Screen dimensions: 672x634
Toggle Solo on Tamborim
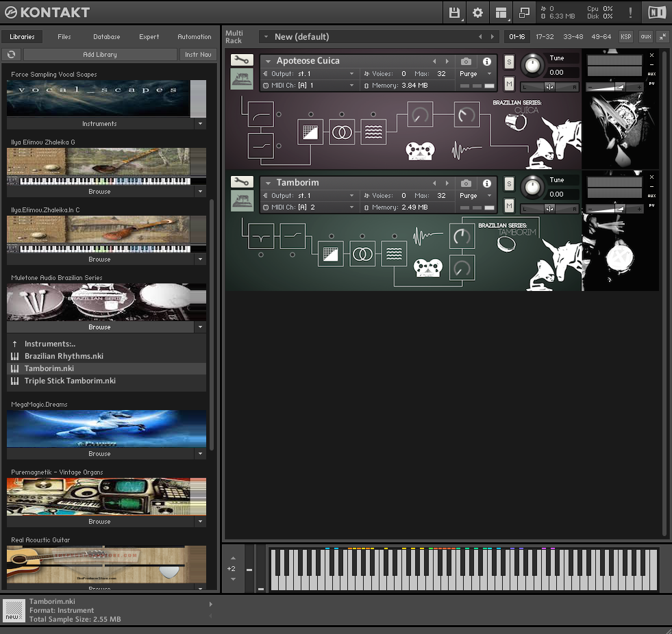(509, 183)
